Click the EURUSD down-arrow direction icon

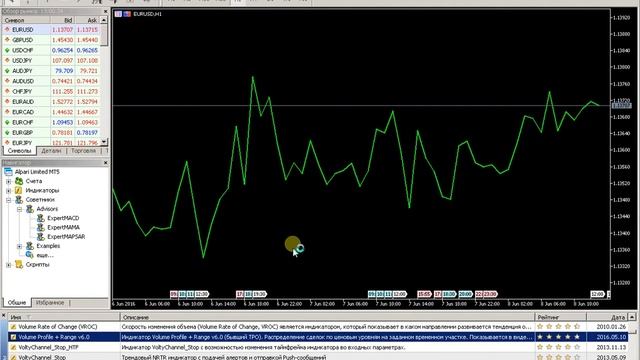click(7, 30)
